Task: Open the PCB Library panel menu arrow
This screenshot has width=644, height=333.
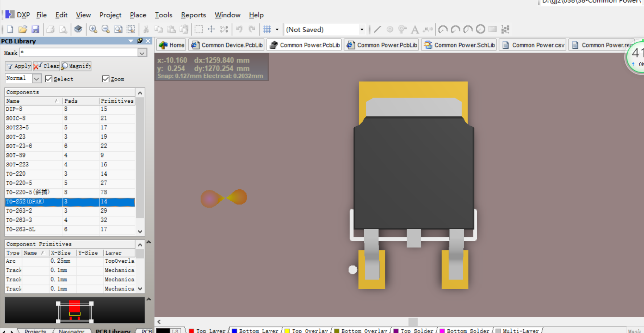Action: 131,41
